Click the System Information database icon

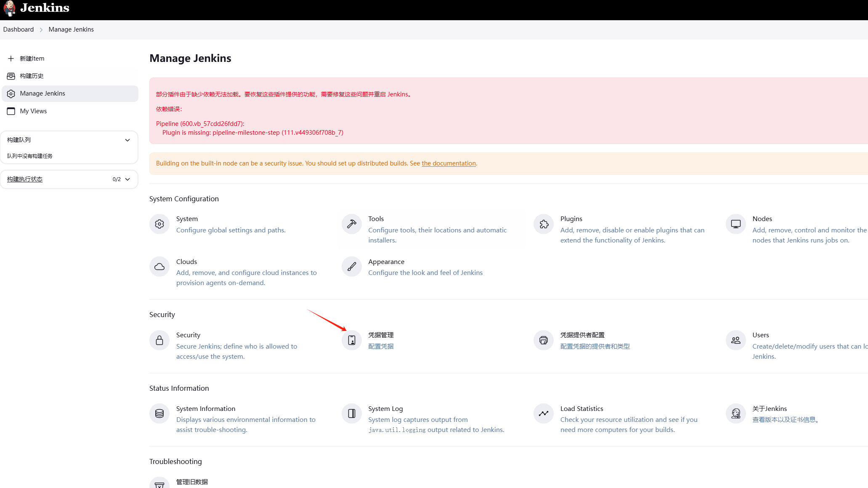(x=159, y=413)
